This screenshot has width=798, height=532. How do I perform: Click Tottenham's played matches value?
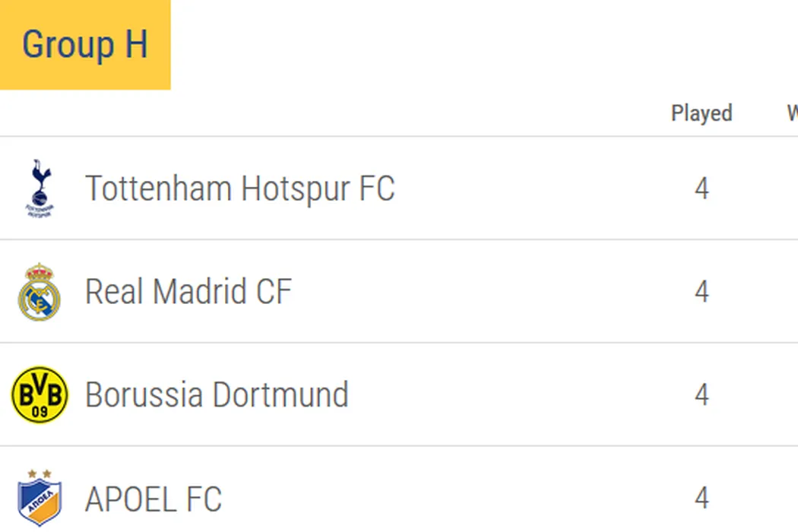point(701,188)
